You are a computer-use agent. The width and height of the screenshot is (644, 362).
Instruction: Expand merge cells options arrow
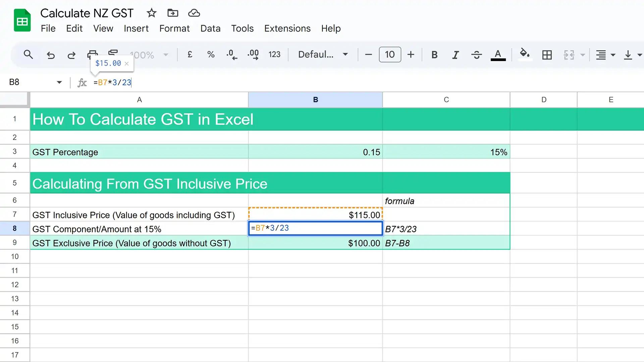583,55
